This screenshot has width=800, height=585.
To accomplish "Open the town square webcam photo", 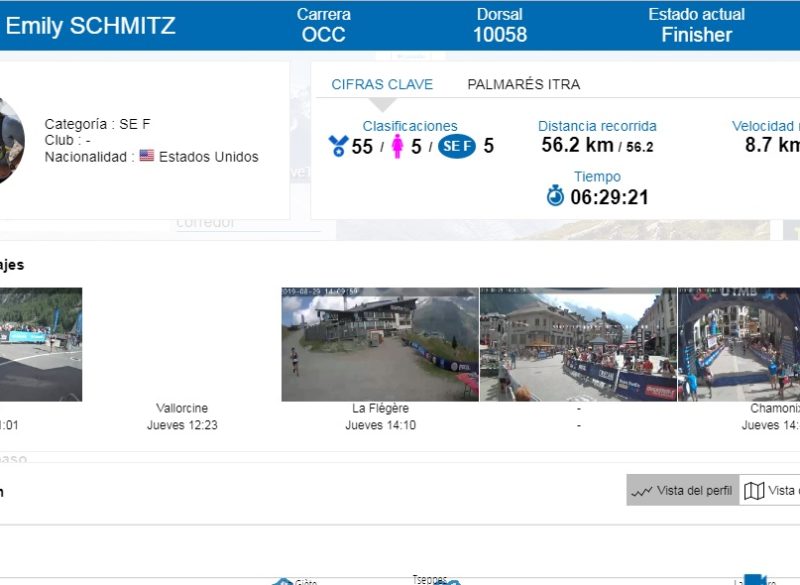I will pyautogui.click(x=578, y=345).
